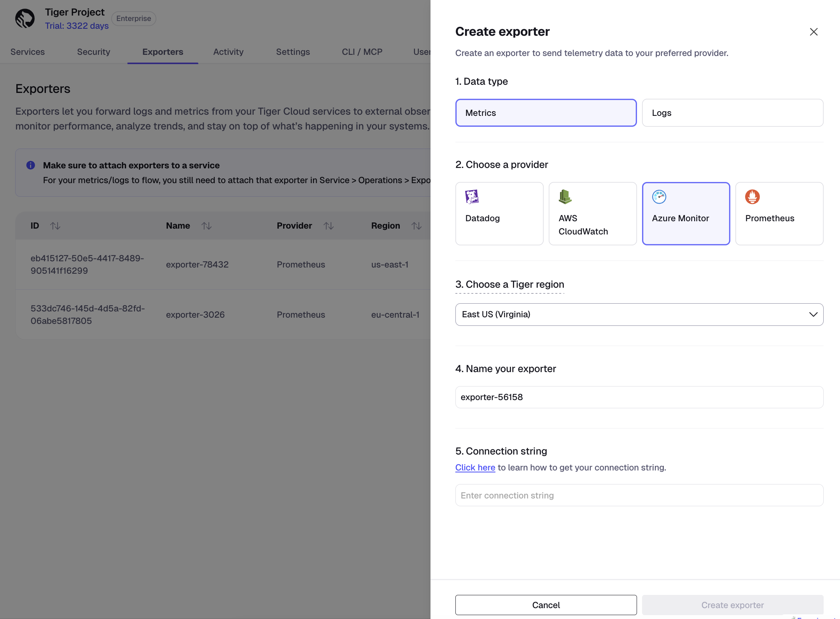Select the Metrics data type
This screenshot has height=619, width=840.
click(546, 113)
